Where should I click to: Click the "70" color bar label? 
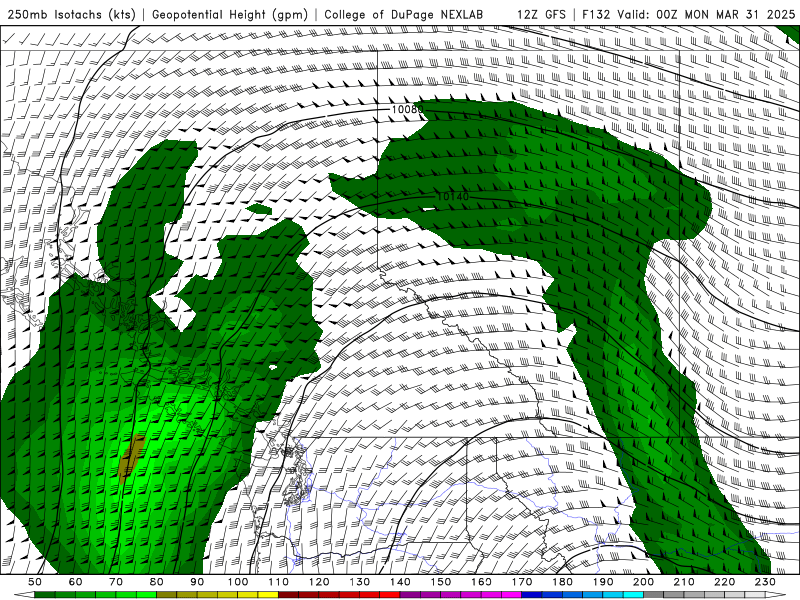(116, 582)
